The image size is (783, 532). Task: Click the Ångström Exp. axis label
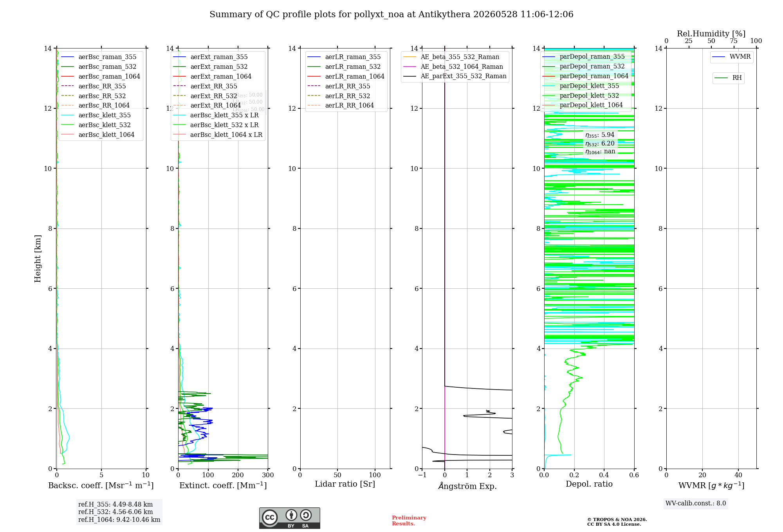tap(467, 486)
